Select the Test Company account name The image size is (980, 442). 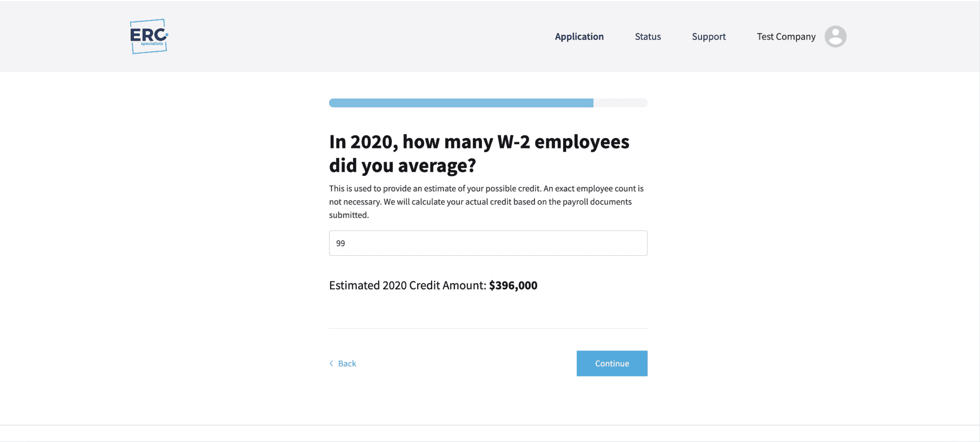tap(786, 36)
